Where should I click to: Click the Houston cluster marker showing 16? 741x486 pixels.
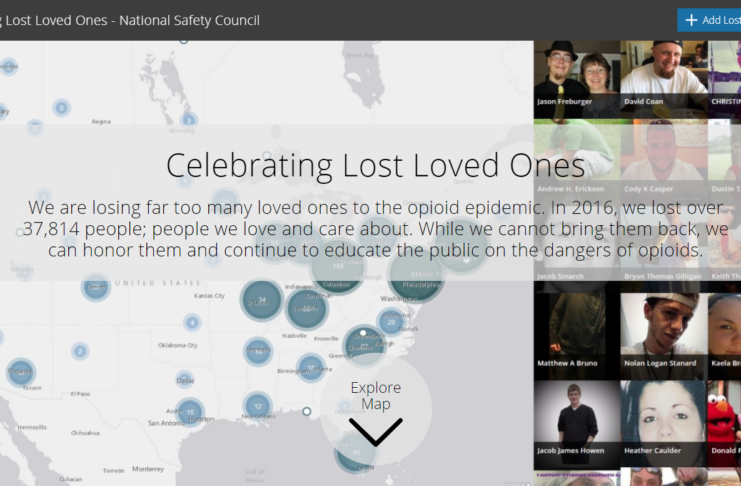(190, 412)
